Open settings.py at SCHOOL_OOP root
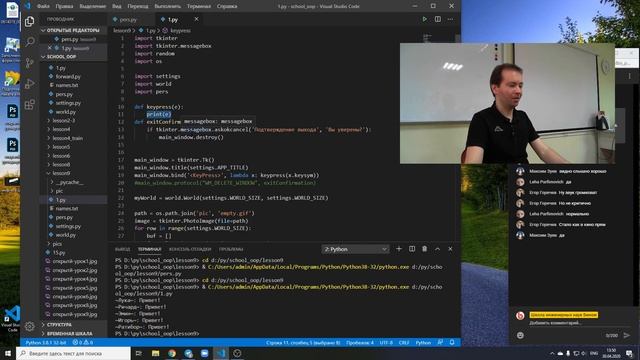The height and width of the screenshot is (360, 640). click(68, 103)
